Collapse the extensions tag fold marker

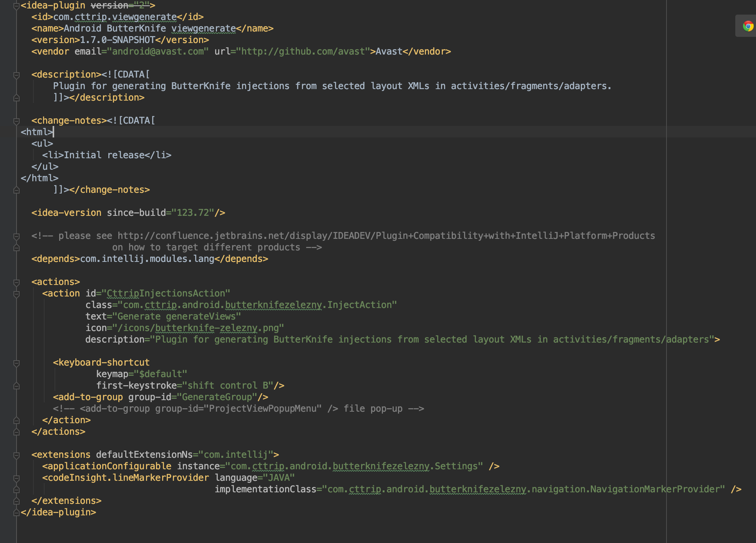tap(16, 455)
